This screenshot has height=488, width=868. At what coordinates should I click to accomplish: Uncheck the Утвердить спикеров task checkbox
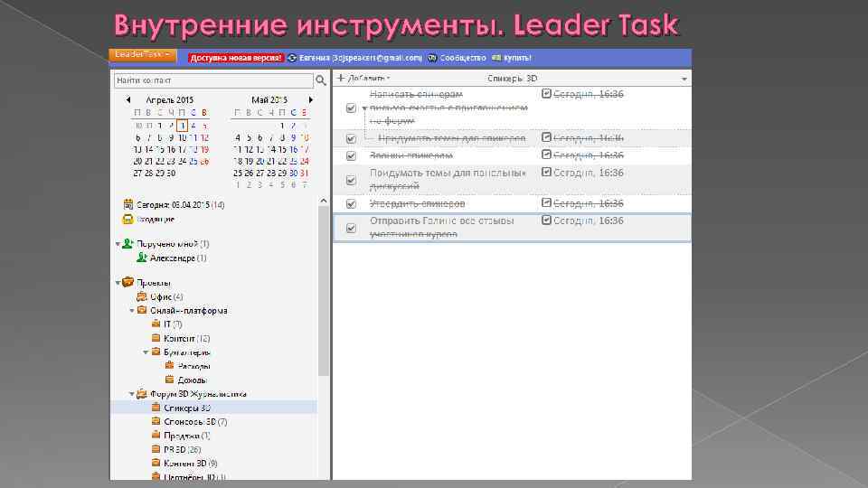pyautogui.click(x=351, y=204)
